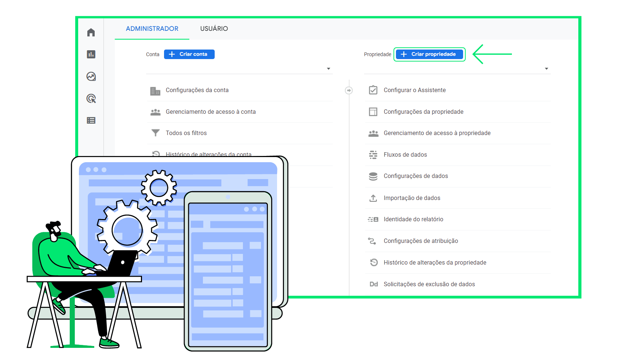Image resolution: width=633 pixels, height=364 pixels.
Task: Click the attribution path icon
Action: [x=372, y=241]
